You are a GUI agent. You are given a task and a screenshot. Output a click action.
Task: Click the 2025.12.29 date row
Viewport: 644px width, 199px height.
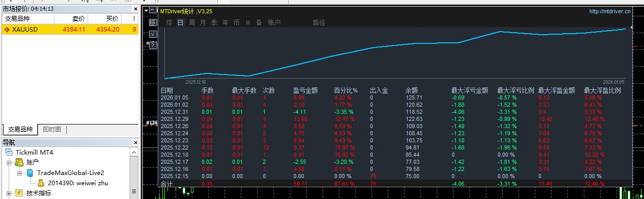[x=175, y=119]
